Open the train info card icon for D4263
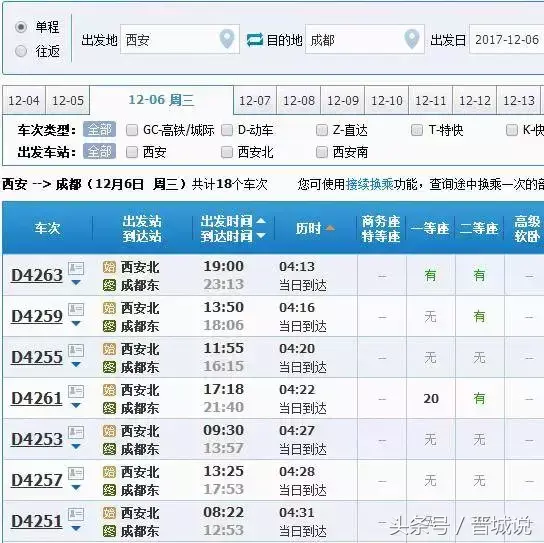Viewport: 544px width, 543px height. [x=76, y=268]
